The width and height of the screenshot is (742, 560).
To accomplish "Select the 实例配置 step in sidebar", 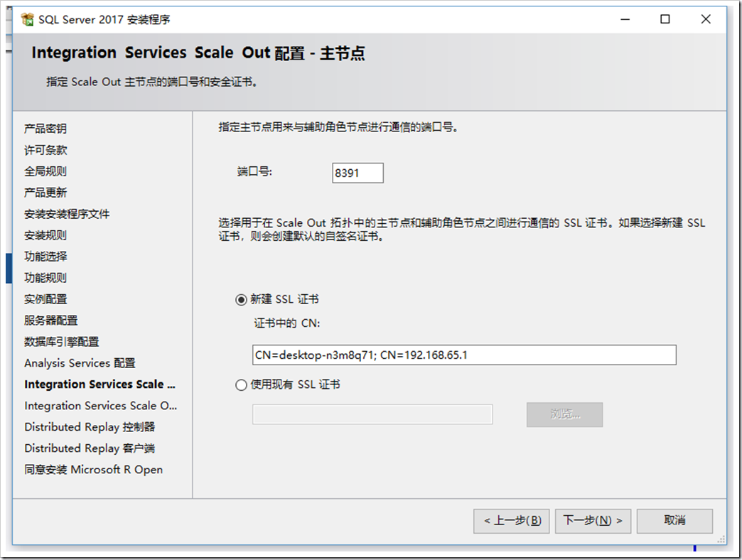I will (45, 299).
